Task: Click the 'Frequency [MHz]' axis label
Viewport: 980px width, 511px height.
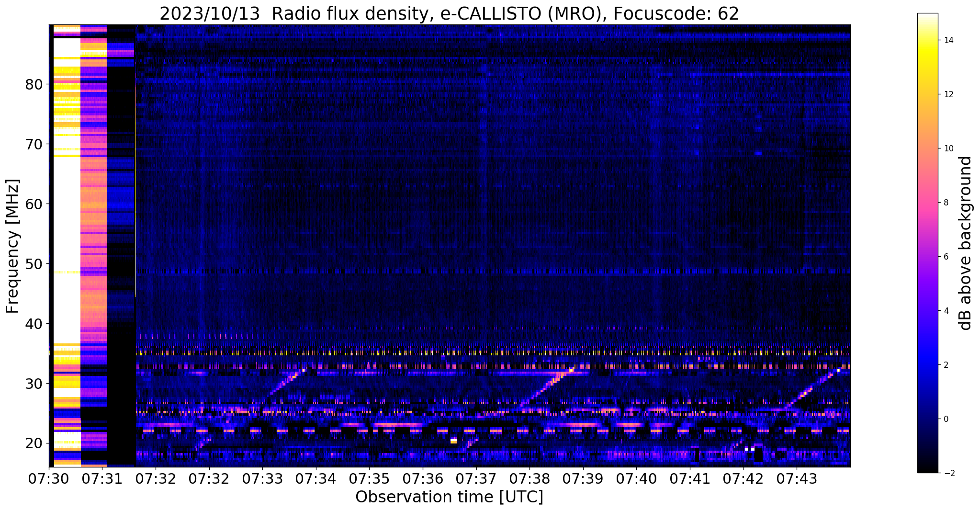Action: pyautogui.click(x=13, y=246)
